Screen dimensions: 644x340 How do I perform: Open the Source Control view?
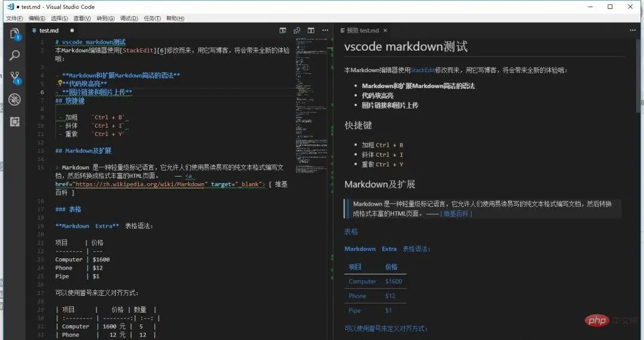pyautogui.click(x=14, y=78)
